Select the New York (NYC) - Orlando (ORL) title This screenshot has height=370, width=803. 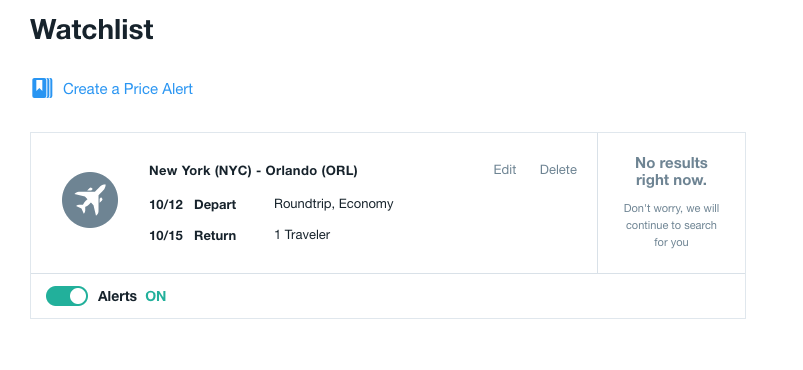[253, 170]
